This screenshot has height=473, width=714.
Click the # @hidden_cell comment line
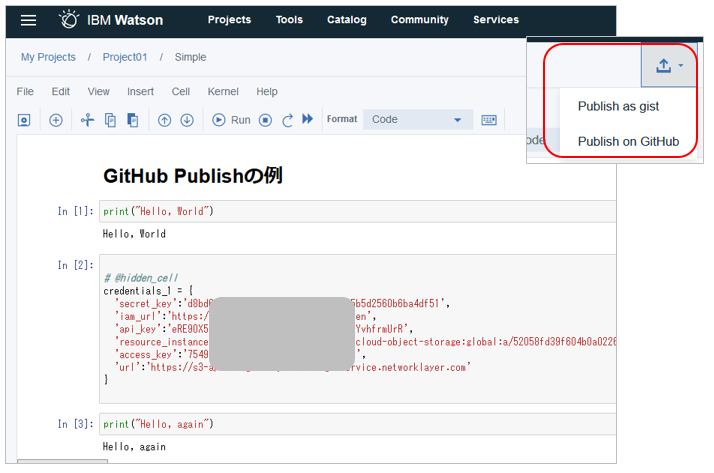pyautogui.click(x=141, y=278)
